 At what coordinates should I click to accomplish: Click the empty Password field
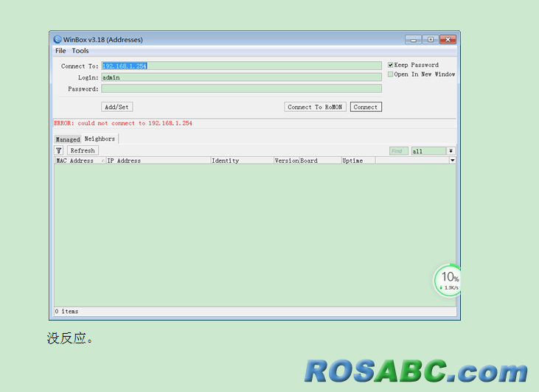pos(241,88)
